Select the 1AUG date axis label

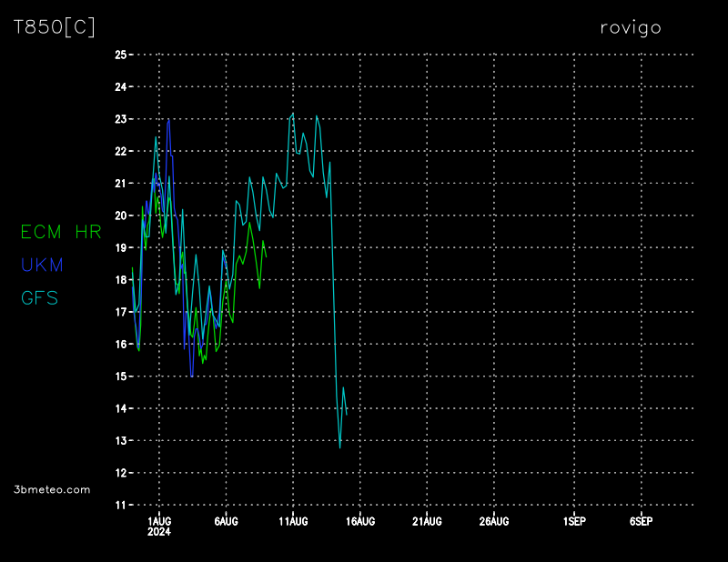159,521
